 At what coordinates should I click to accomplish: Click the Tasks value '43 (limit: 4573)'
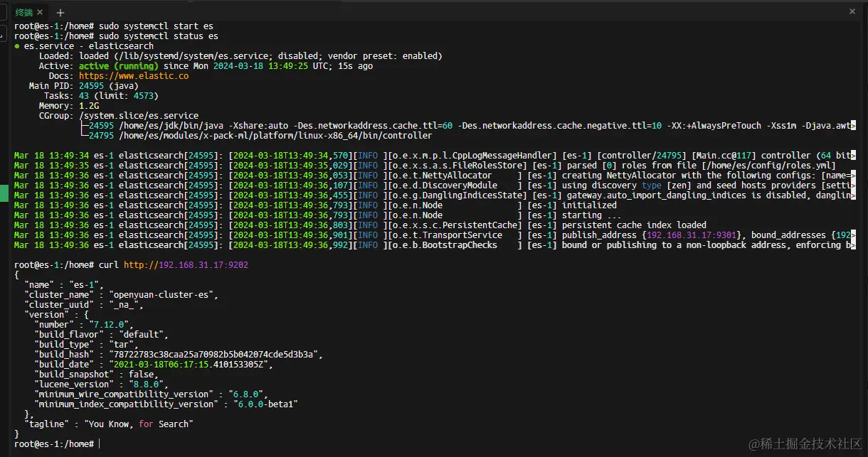[x=119, y=95]
